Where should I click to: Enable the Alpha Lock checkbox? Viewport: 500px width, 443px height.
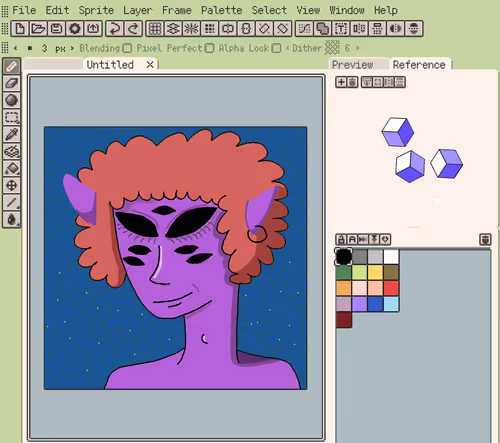point(276,48)
